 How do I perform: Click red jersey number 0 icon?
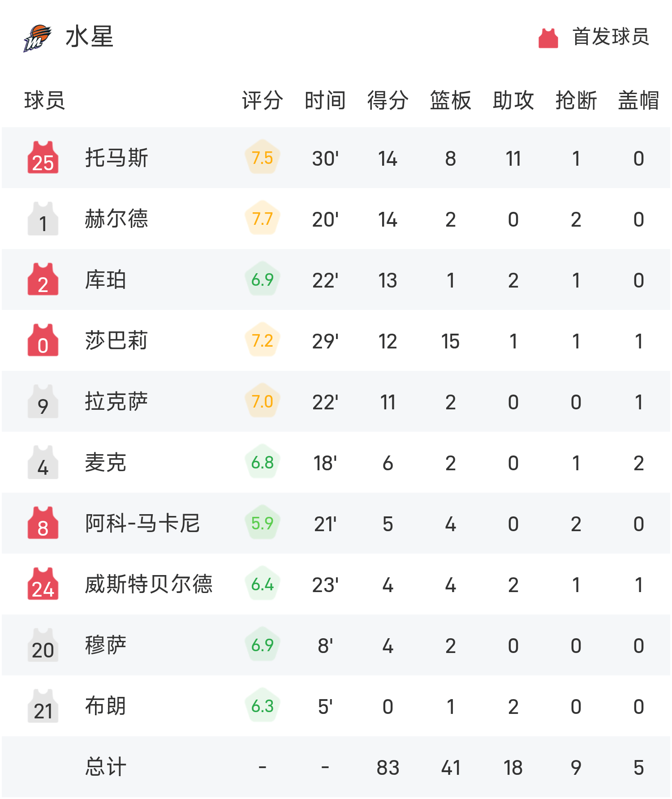43,340
